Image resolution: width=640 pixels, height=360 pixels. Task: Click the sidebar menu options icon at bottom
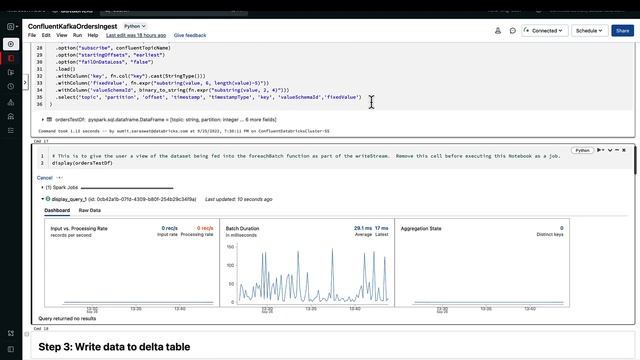tap(11, 349)
